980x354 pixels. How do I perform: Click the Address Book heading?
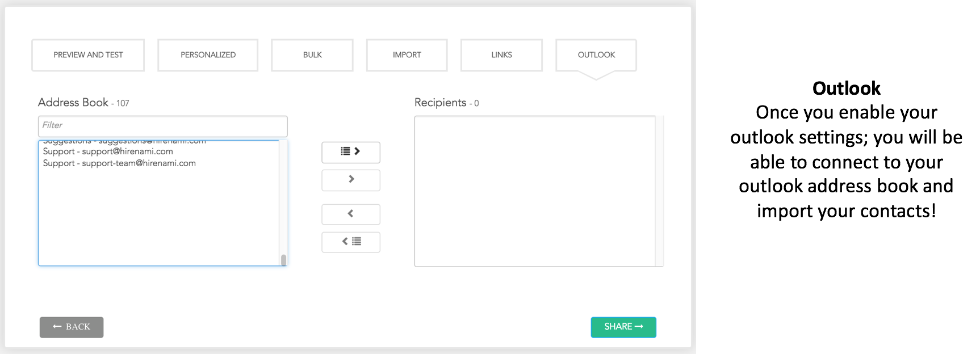(x=73, y=103)
